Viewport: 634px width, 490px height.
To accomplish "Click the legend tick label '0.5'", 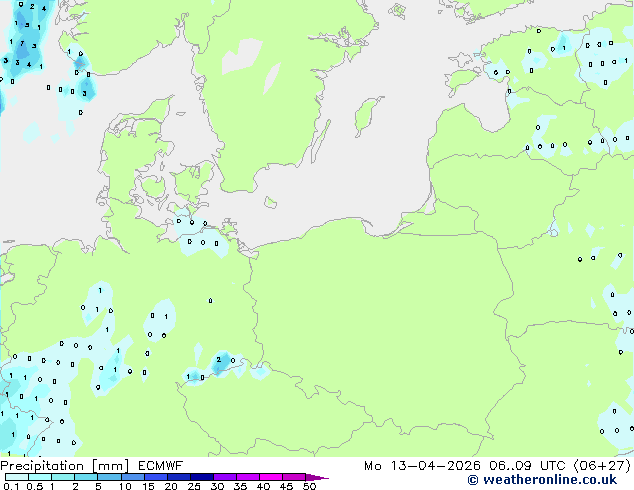I will click(x=35, y=486).
